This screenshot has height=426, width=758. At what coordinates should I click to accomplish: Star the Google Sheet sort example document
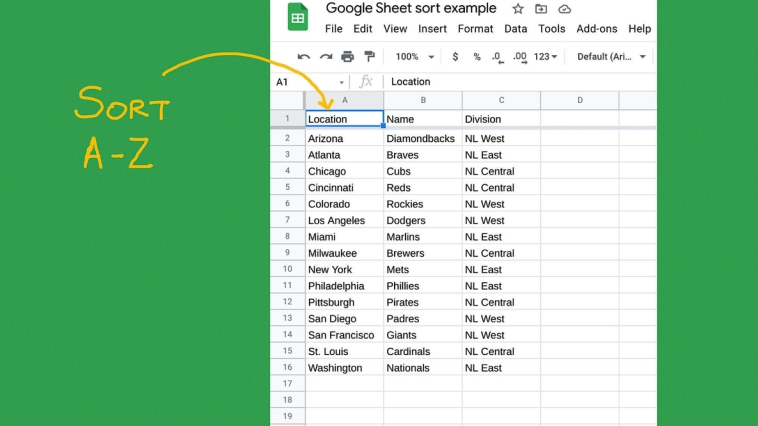(x=517, y=9)
